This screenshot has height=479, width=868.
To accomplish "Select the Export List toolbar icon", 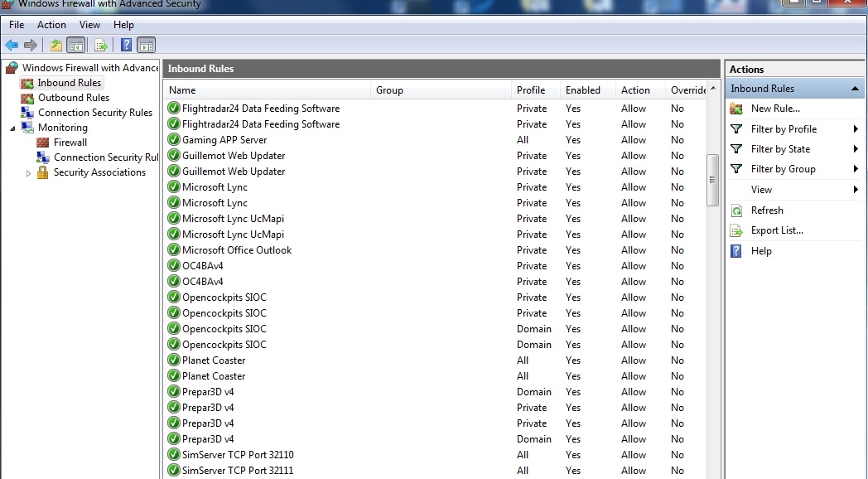I will point(99,45).
